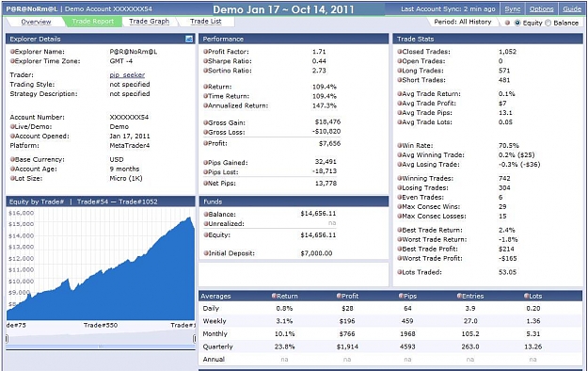Click info icon beside Lots Traded
The height and width of the screenshot is (371, 588).
pyautogui.click(x=400, y=272)
